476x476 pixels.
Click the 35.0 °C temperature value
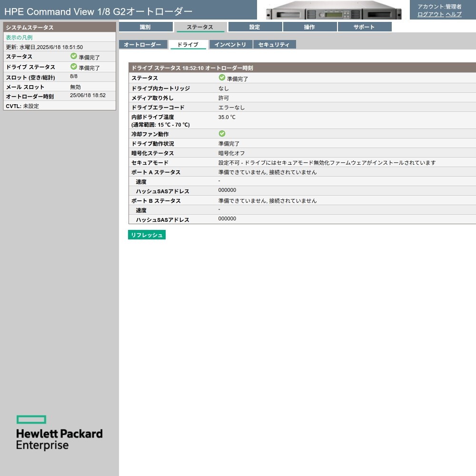[x=227, y=117]
